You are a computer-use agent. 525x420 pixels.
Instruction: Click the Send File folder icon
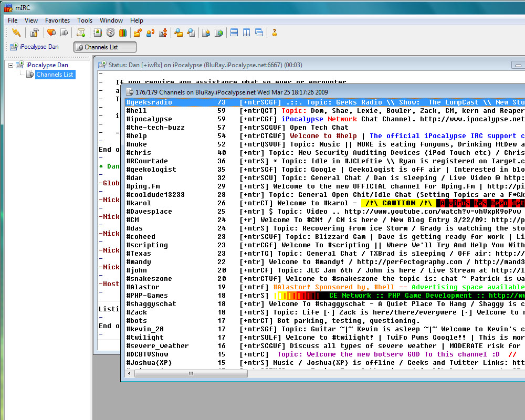point(138,33)
